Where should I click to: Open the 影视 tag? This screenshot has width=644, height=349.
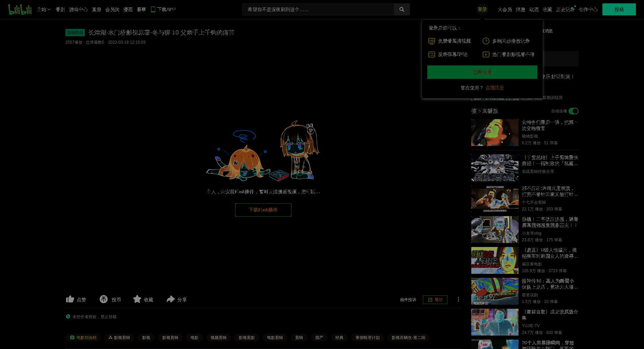click(146, 338)
